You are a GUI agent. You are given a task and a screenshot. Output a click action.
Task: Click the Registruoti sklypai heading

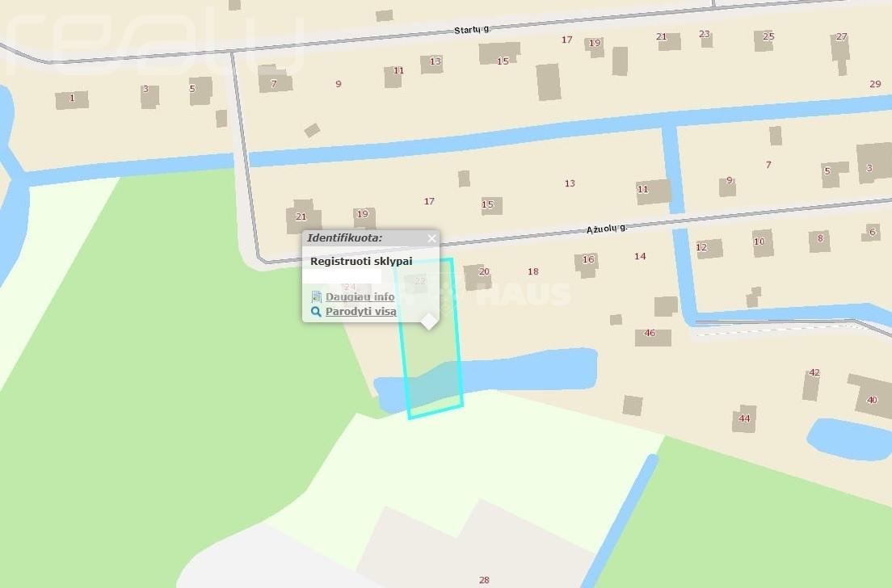click(361, 262)
